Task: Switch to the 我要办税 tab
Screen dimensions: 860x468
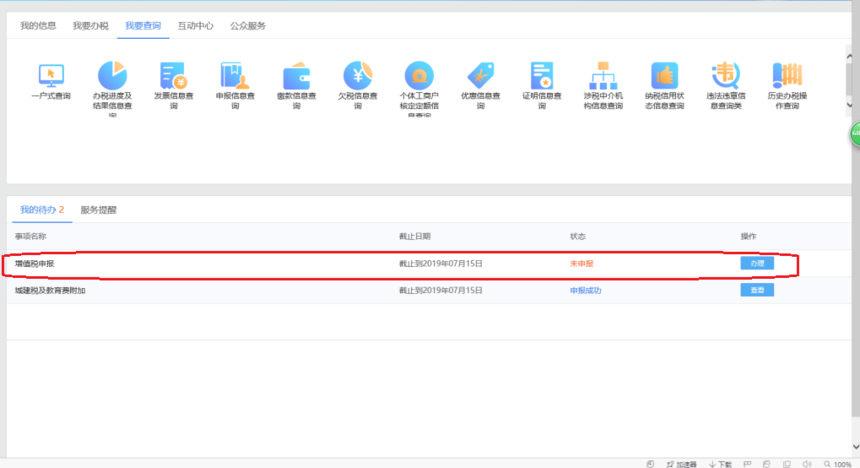Action: 90,25
